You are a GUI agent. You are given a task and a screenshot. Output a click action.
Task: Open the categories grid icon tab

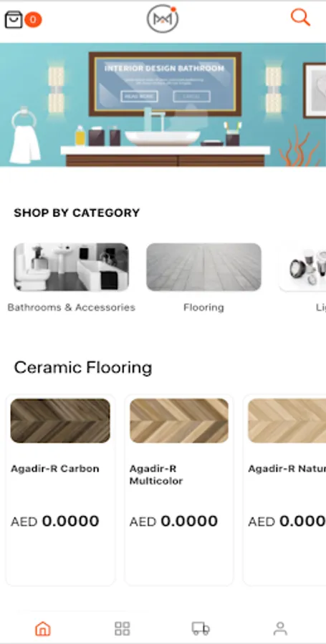point(122,628)
